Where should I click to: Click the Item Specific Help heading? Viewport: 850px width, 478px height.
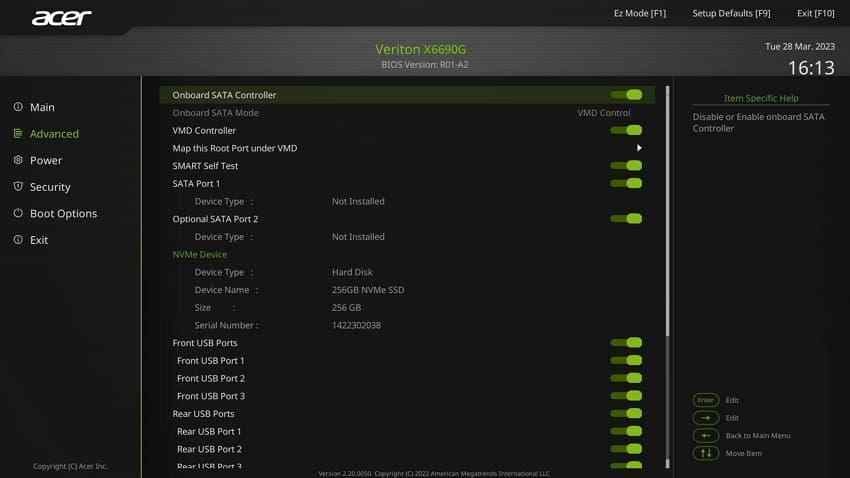point(761,98)
